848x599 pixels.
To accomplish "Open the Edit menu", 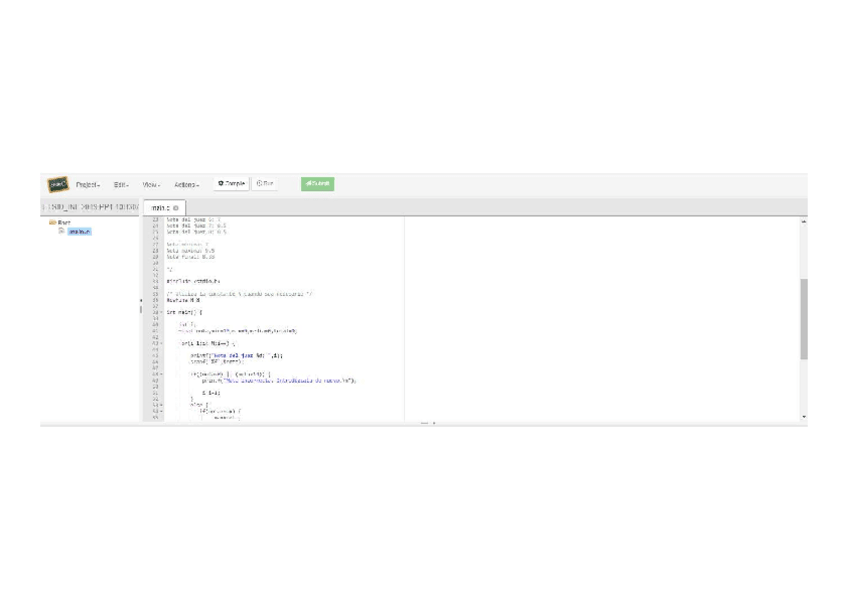I will [x=121, y=185].
